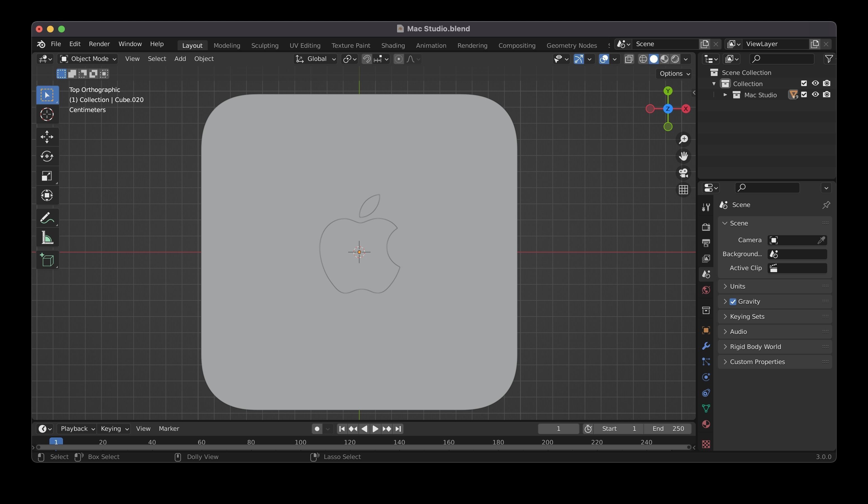Switch orthographic/perspective grid icon
This screenshot has height=504, width=868.
tap(683, 190)
